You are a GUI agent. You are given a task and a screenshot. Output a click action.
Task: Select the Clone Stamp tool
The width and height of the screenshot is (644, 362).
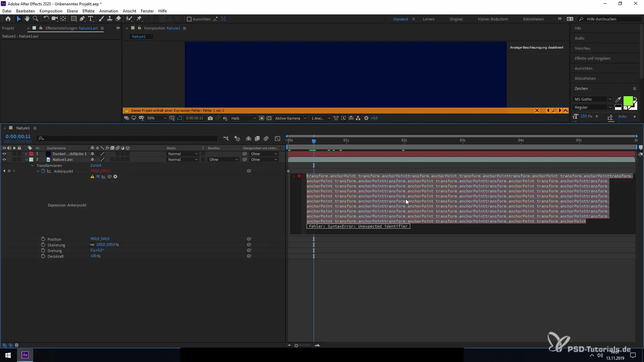click(x=110, y=19)
